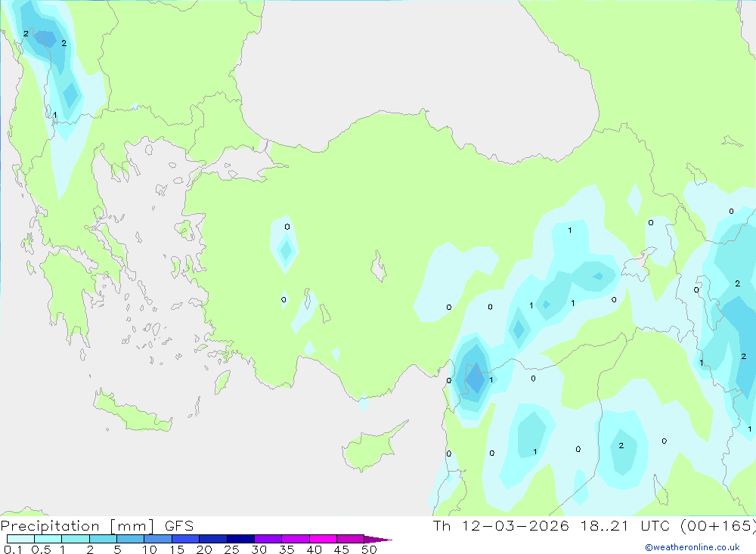Click the "GFS" model label
The height and width of the screenshot is (554, 756).
click(x=179, y=526)
